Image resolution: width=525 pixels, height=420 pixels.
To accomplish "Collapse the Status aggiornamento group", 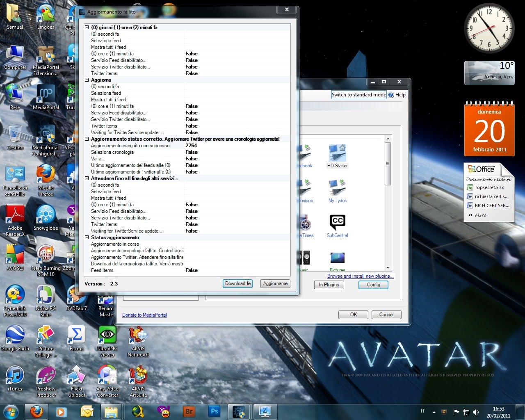I will 87,237.
